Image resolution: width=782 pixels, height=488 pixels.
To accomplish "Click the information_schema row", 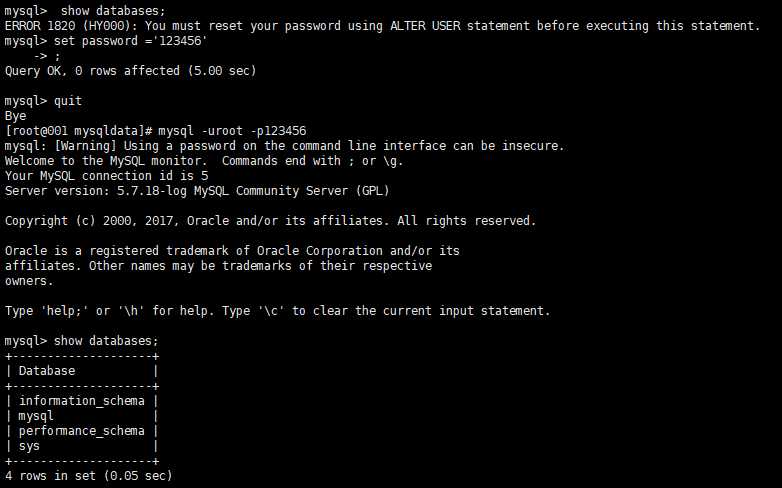I will point(82,401).
